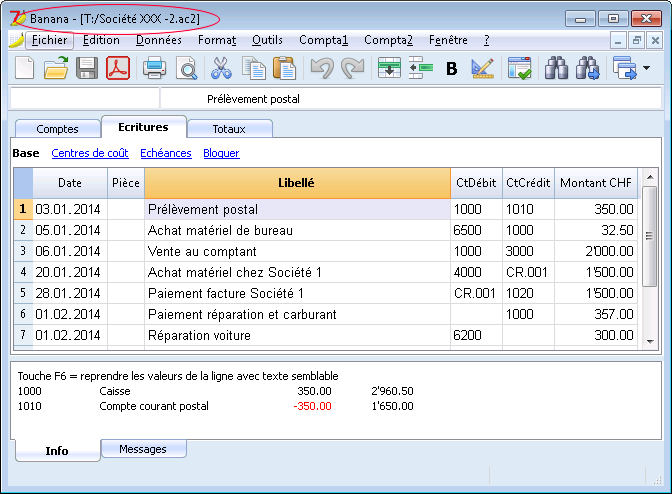The width and height of the screenshot is (672, 494).
Task: Click the table scrollbar up arrow
Action: coord(650,177)
